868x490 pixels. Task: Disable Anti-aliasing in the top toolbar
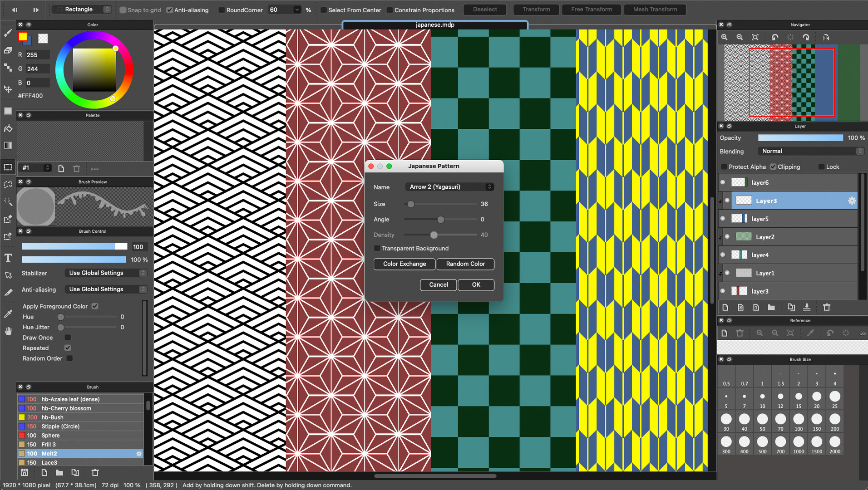(x=170, y=10)
